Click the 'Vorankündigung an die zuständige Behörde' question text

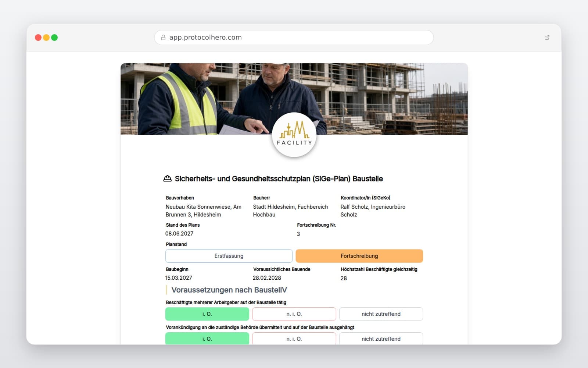pos(260,327)
